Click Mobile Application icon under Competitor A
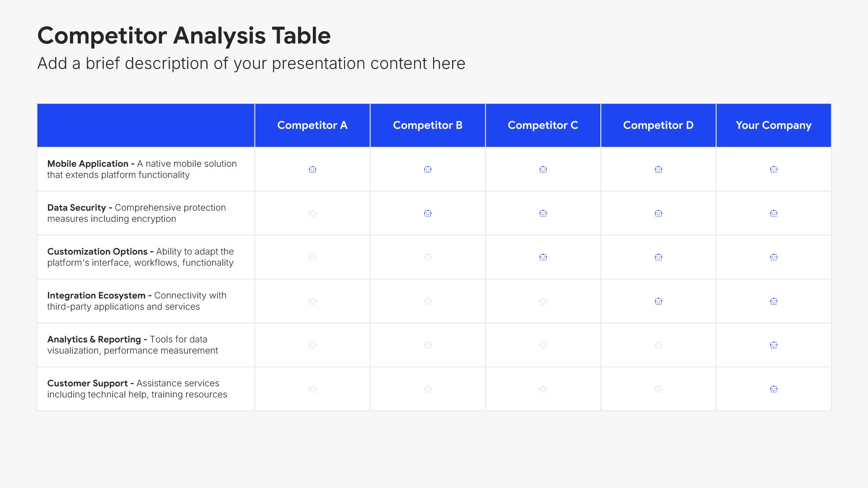This screenshot has width=868, height=488. 312,169
